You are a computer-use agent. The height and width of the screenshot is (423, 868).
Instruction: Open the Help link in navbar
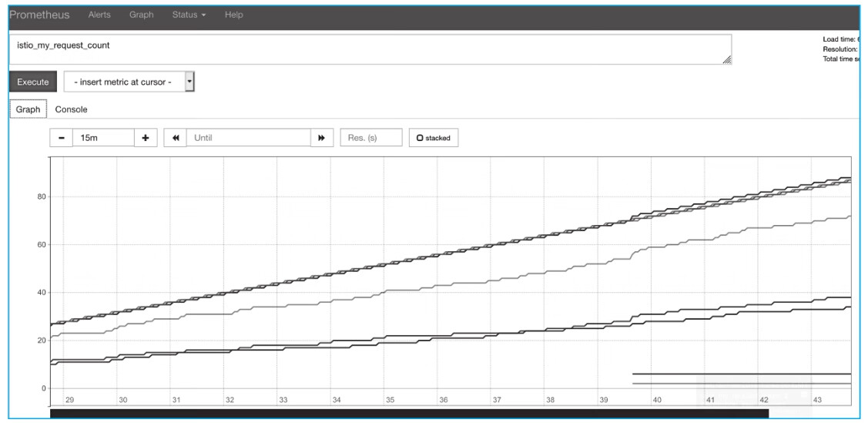[x=234, y=15]
